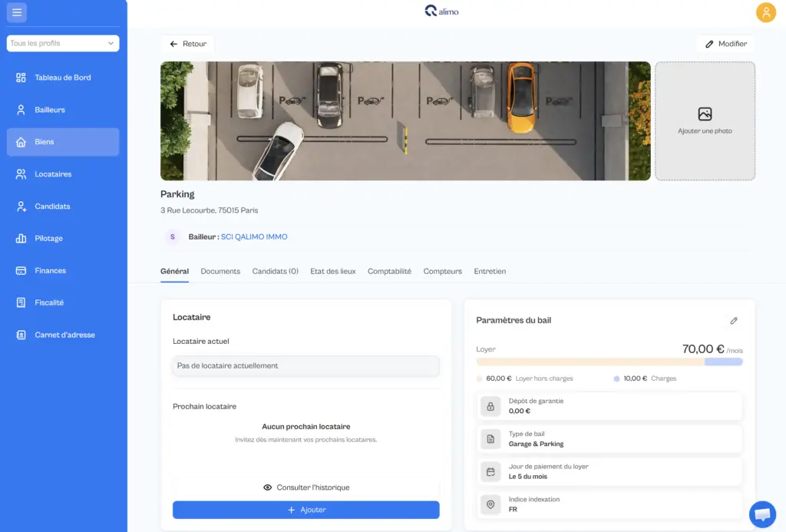786x532 pixels.
Task: Switch to the Documents tab
Action: pyautogui.click(x=220, y=271)
